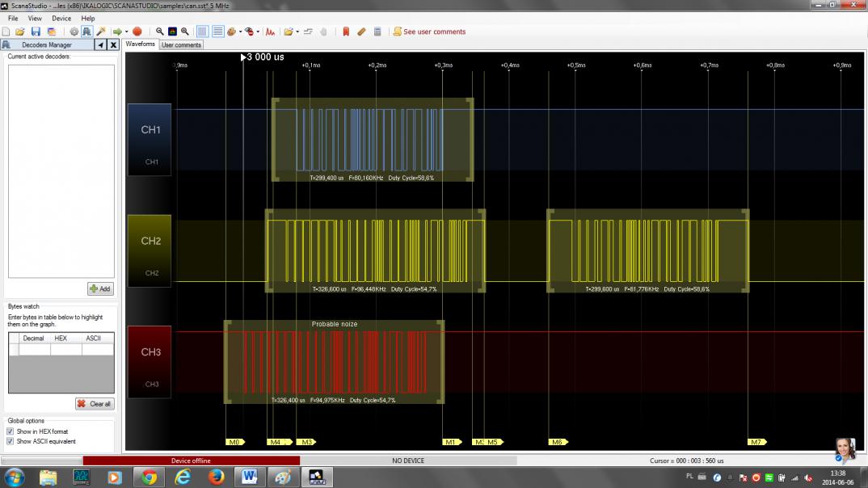Viewport: 868px width, 488px height.
Task: Click the Probable noize annotation label
Action: tap(335, 324)
